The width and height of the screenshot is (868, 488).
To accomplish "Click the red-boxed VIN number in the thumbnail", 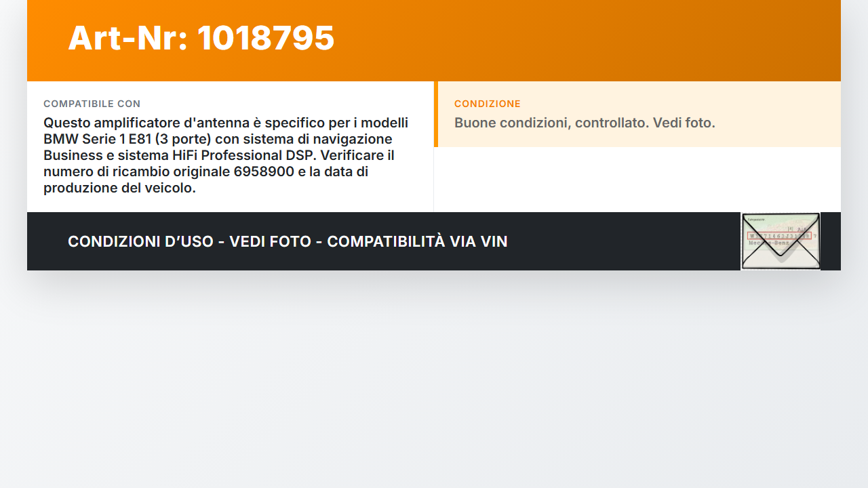I will [779, 236].
